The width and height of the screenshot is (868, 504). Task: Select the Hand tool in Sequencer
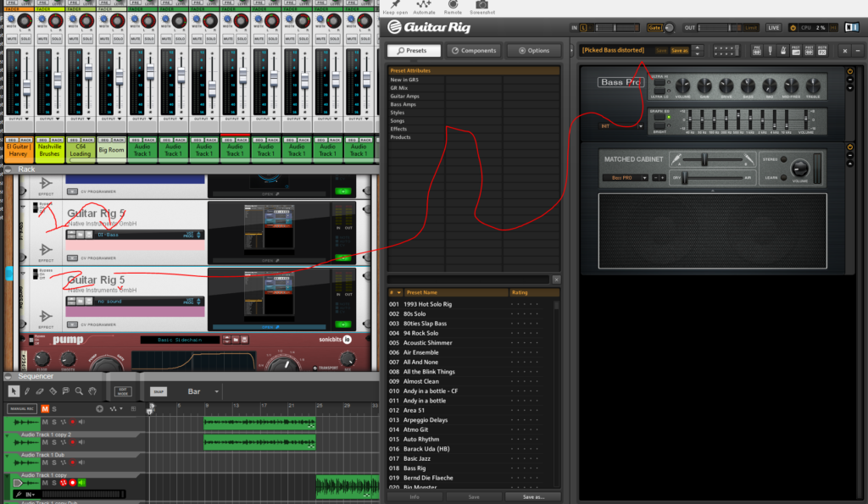point(92,391)
